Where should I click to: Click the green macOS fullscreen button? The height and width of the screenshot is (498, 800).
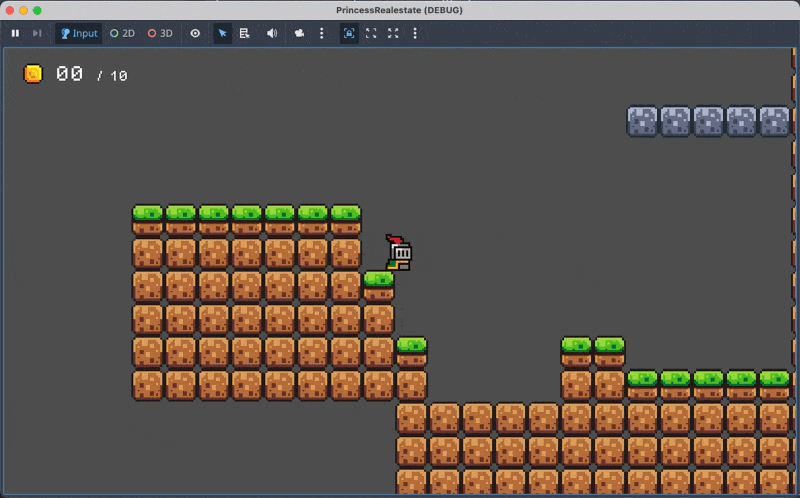(37, 10)
